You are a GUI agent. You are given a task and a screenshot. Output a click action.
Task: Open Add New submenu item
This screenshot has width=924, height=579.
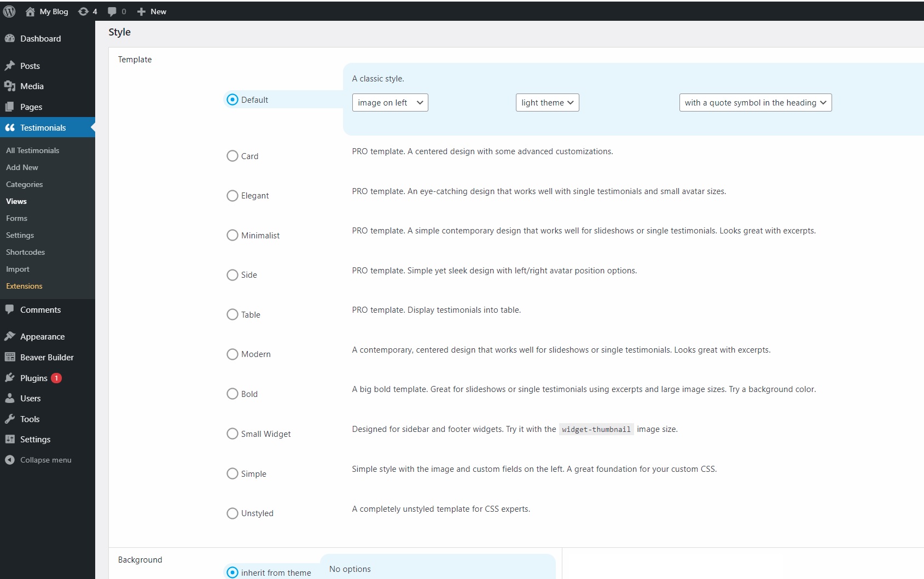[22, 167]
